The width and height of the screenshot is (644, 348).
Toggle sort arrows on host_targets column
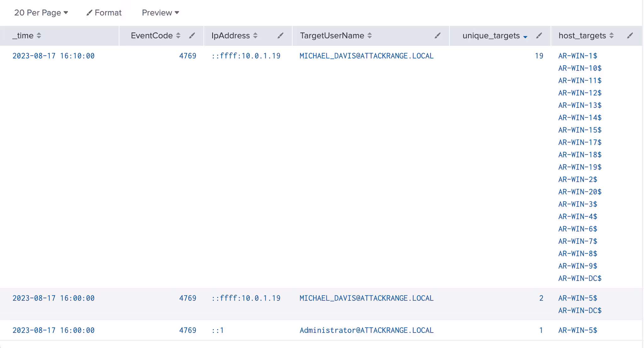[612, 35]
